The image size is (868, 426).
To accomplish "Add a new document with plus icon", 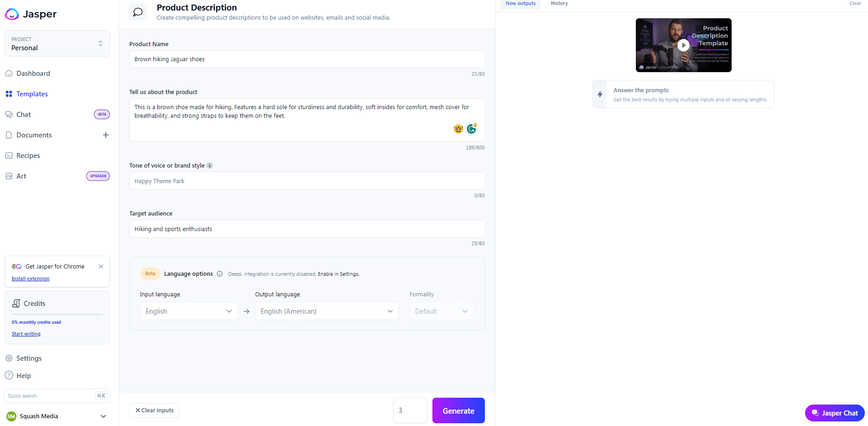I will tap(106, 135).
